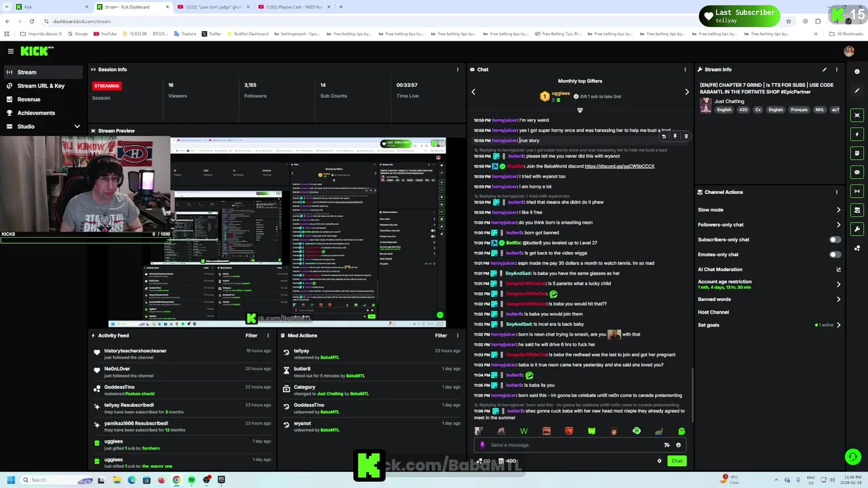Open Chrome from the taskbar
This screenshot has width=868, height=488.
[176, 480]
